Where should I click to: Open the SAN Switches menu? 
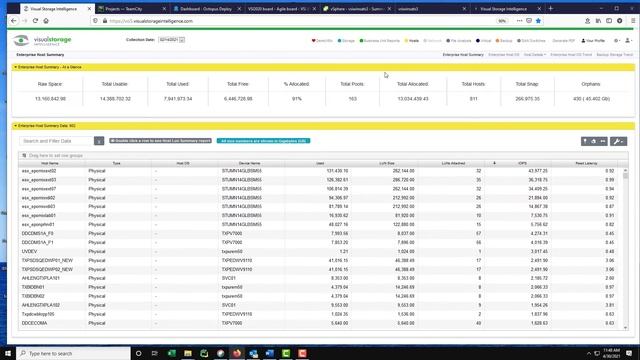(x=531, y=41)
